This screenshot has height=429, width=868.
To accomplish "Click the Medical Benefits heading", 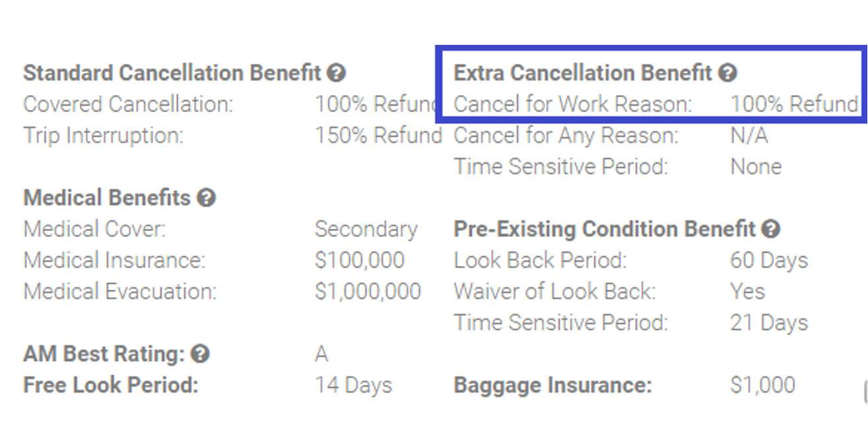I will click(107, 197).
